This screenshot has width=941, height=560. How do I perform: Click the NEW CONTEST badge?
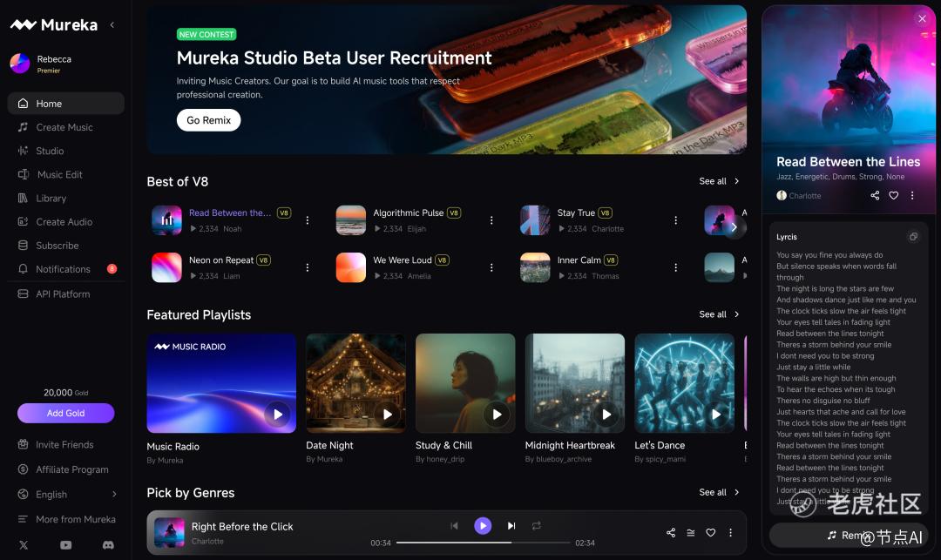pos(206,34)
